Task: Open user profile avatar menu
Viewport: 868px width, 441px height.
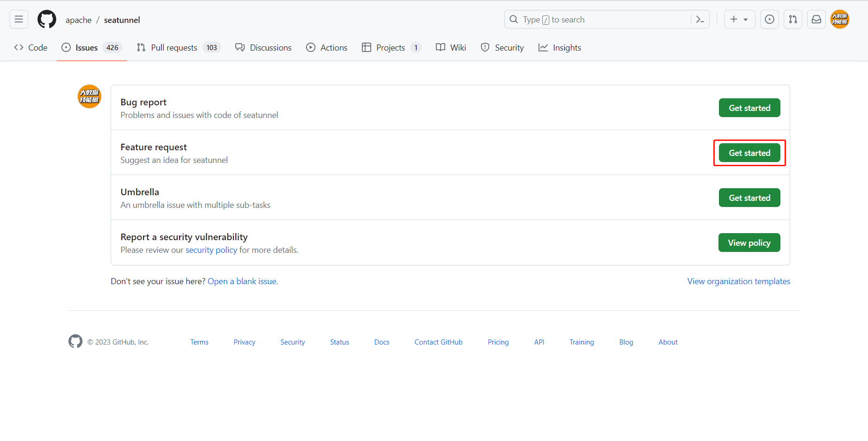Action: (x=840, y=19)
